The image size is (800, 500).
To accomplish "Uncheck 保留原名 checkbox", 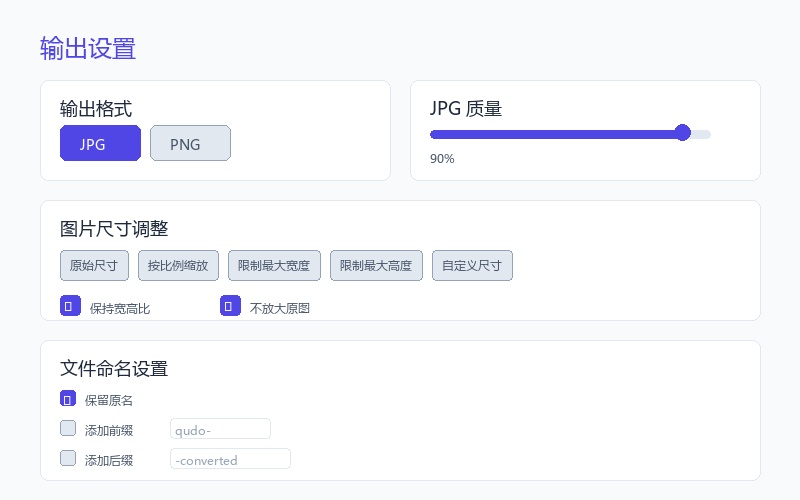I will coord(68,398).
